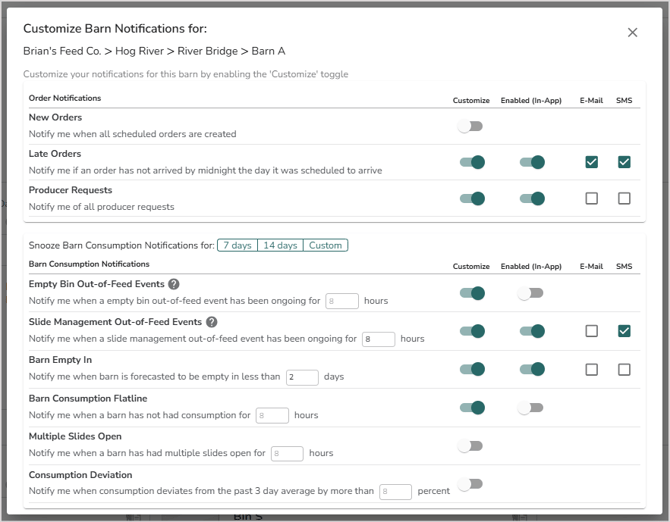670x522 pixels.
Task: Close the Customize Barn Notifications dialog
Action: (x=632, y=33)
